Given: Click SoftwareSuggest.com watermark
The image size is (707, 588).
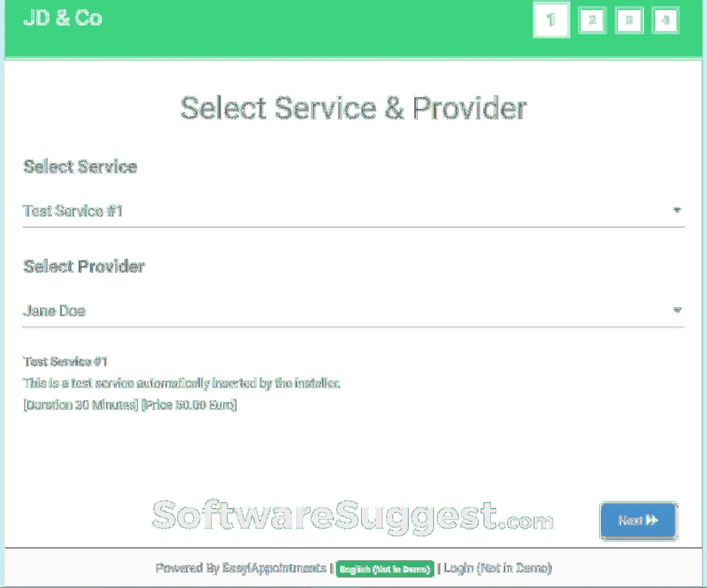Looking at the screenshot, I should (352, 517).
